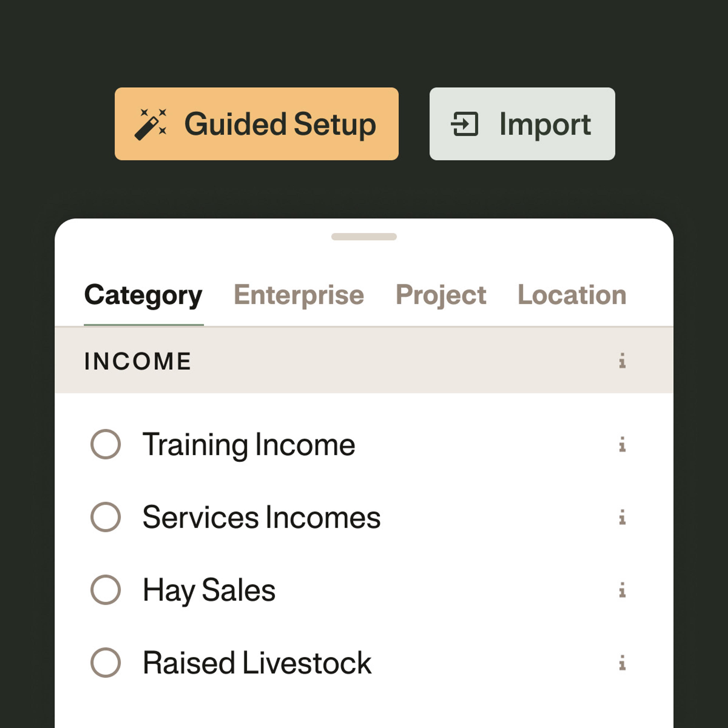The width and height of the screenshot is (728, 728).
Task: Select the Hay Sales radio button
Action: [106, 590]
